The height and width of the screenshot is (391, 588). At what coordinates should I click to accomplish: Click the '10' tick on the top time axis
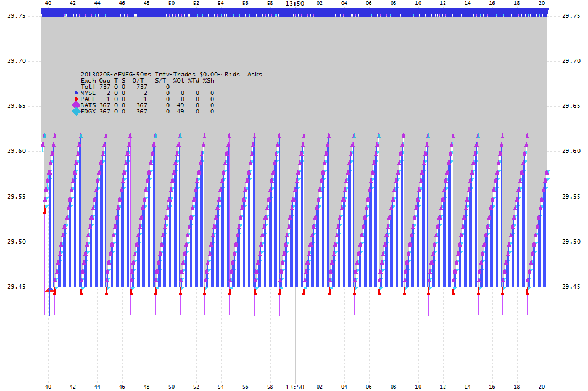[x=418, y=3]
